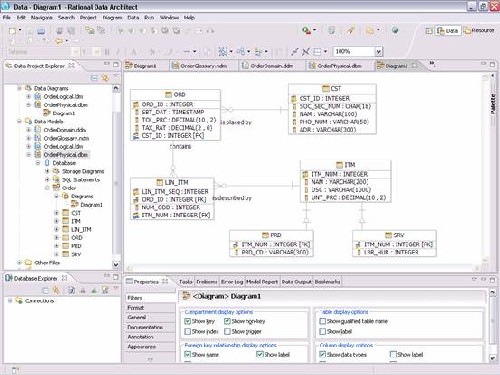Click the SRV table header in diagram
The height and width of the screenshot is (375, 500).
pyautogui.click(x=394, y=235)
